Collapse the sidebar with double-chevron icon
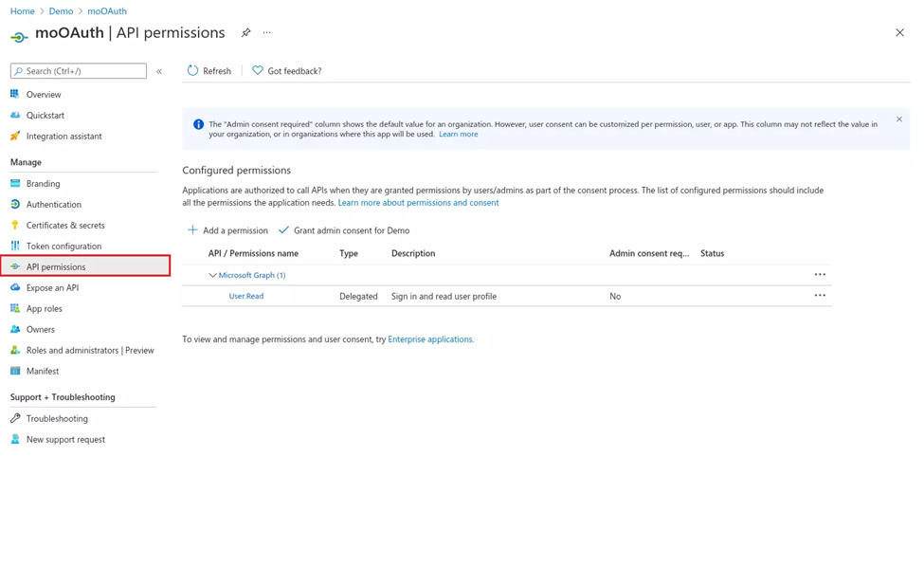Screen dimensions: 924x585 click(159, 71)
